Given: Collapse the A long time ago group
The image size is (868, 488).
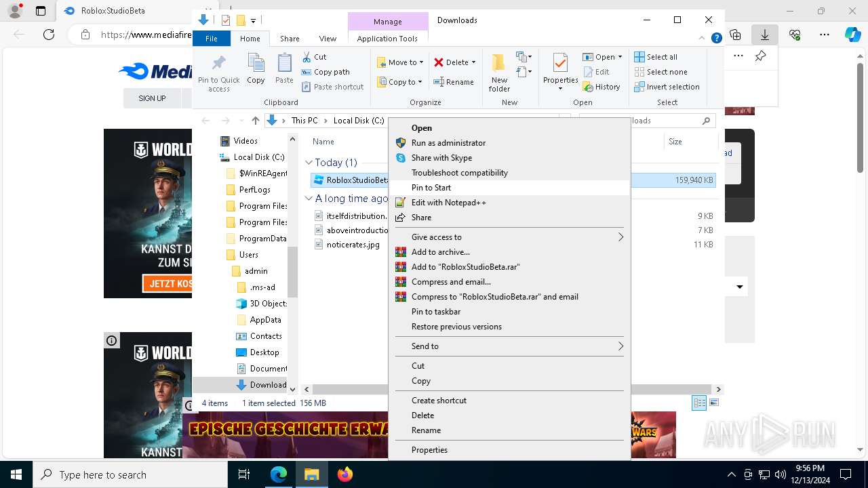Looking at the screenshot, I should 309,199.
